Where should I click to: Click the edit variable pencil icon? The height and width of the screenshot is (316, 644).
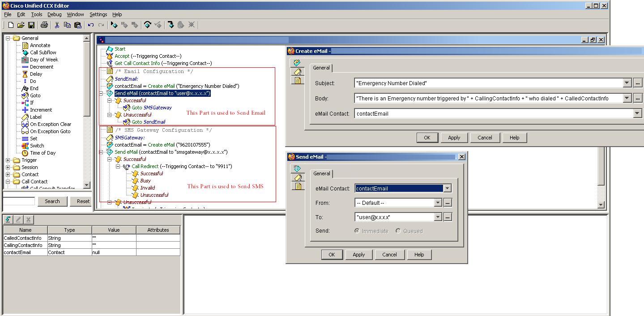point(18,220)
